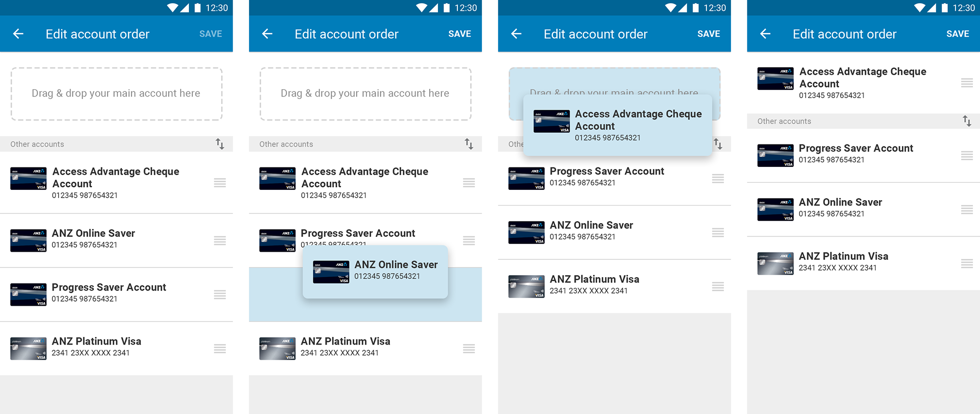
Task: Select Progress Saver Account text in third screen
Action: tap(607, 172)
